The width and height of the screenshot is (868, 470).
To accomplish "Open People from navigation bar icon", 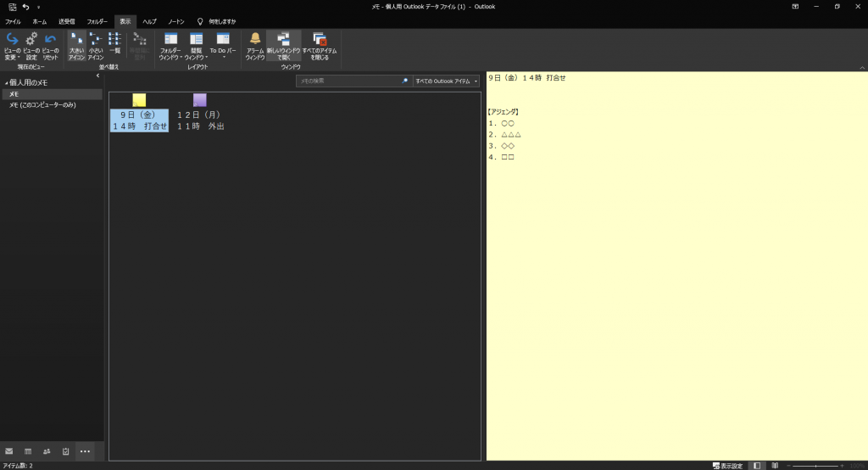I will pos(47,451).
